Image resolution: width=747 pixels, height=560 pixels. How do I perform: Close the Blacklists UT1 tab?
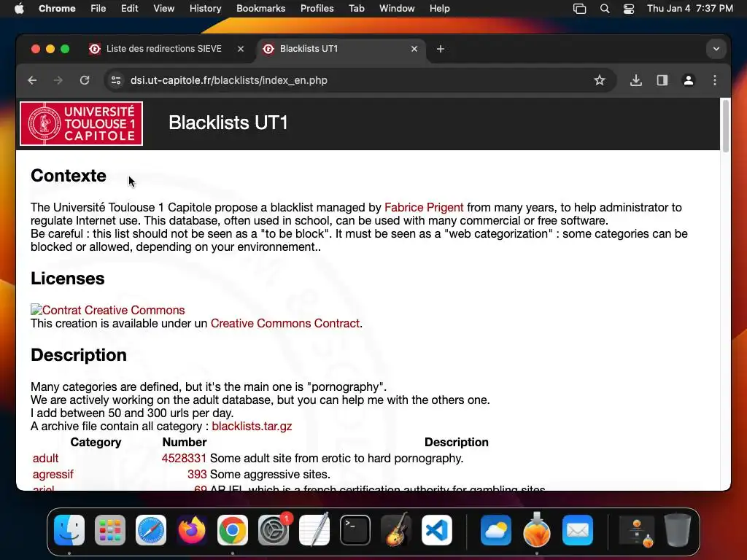[414, 49]
